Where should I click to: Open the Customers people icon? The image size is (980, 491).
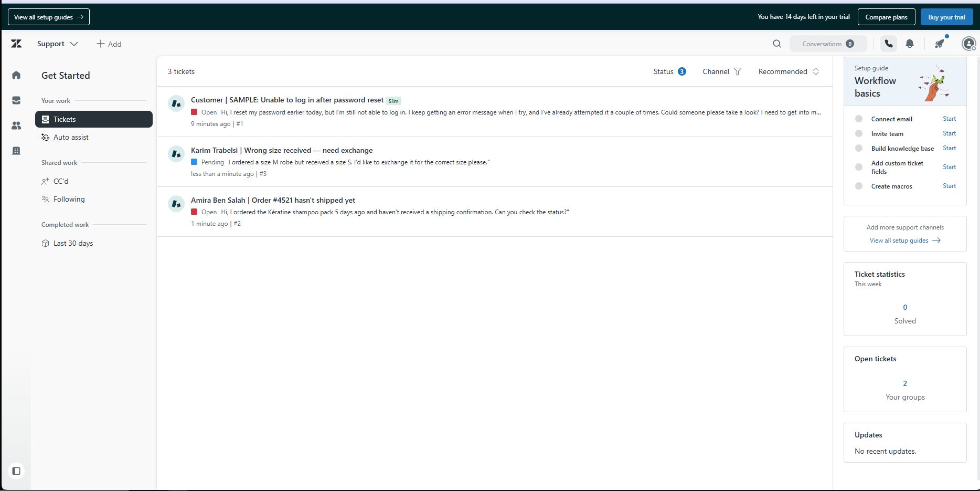[x=16, y=126]
